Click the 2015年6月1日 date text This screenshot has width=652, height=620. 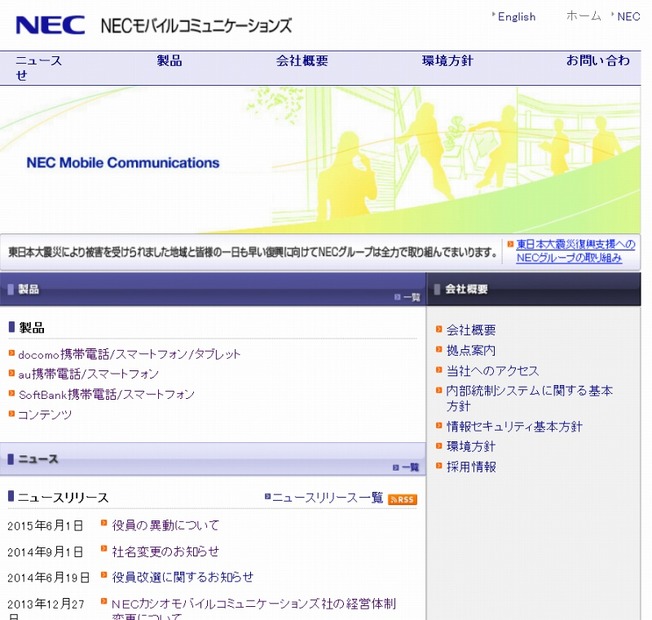45,526
